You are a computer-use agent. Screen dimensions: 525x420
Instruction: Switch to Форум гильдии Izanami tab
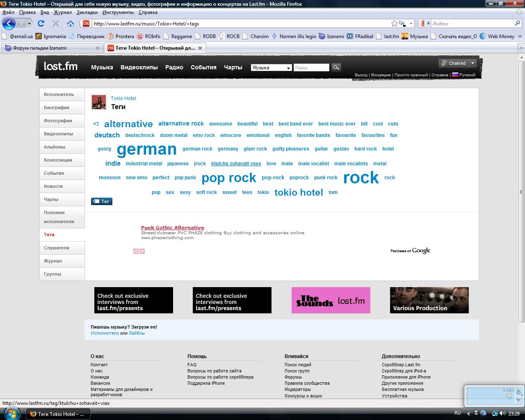tap(52, 48)
